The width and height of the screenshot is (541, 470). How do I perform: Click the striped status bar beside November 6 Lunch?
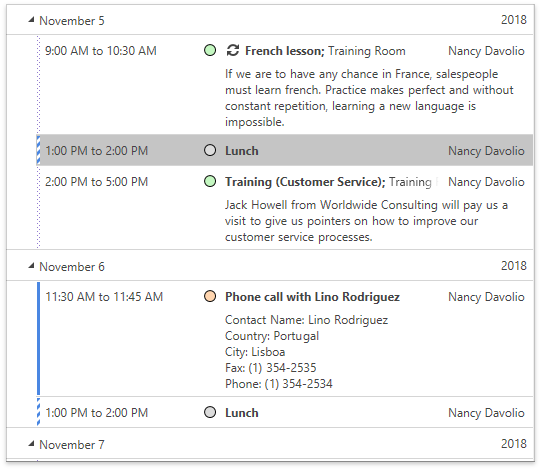point(38,412)
